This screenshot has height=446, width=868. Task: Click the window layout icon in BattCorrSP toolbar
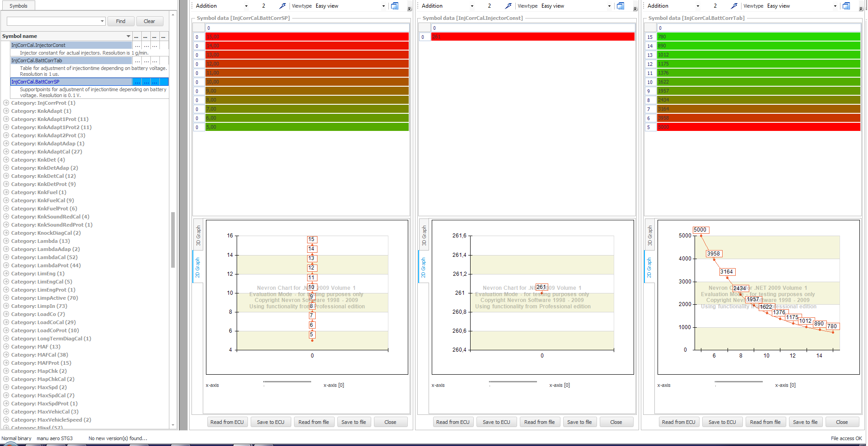click(x=395, y=6)
